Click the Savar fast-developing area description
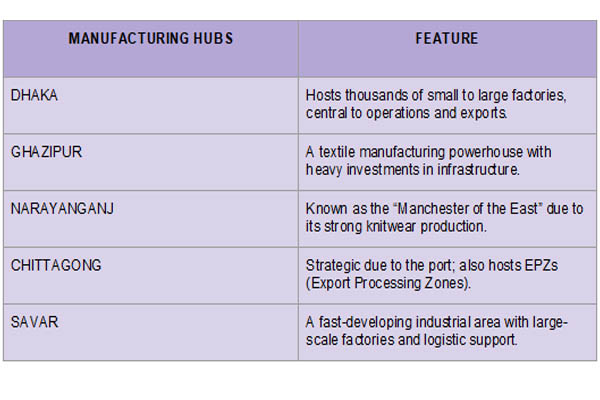The image size is (600, 400). click(x=437, y=331)
